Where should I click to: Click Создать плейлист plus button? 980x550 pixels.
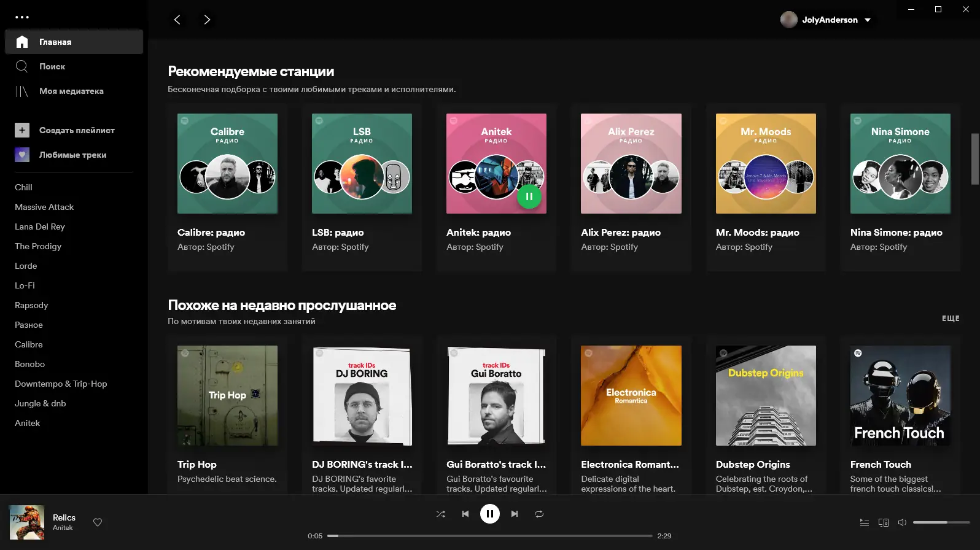click(x=22, y=130)
